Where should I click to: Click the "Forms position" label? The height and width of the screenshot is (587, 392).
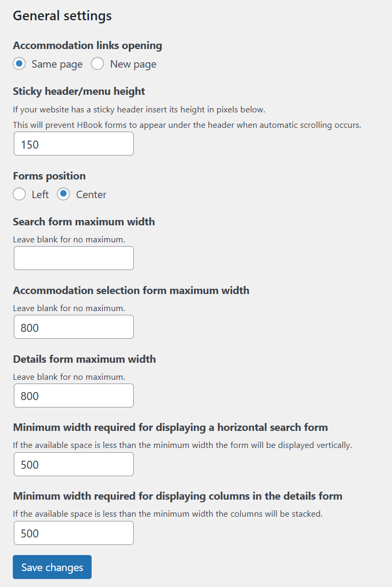pyautogui.click(x=49, y=176)
